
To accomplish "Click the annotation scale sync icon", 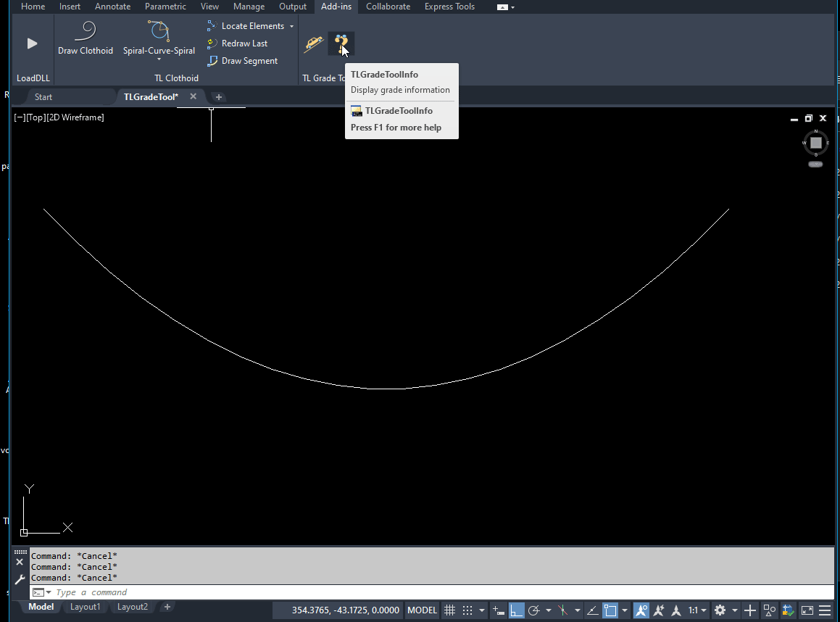I will pos(676,610).
